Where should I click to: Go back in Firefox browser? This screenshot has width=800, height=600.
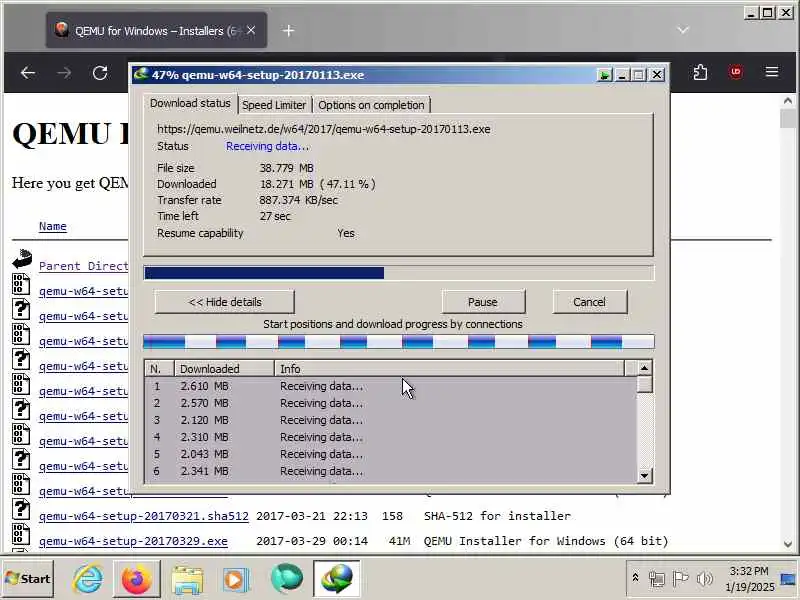point(28,72)
